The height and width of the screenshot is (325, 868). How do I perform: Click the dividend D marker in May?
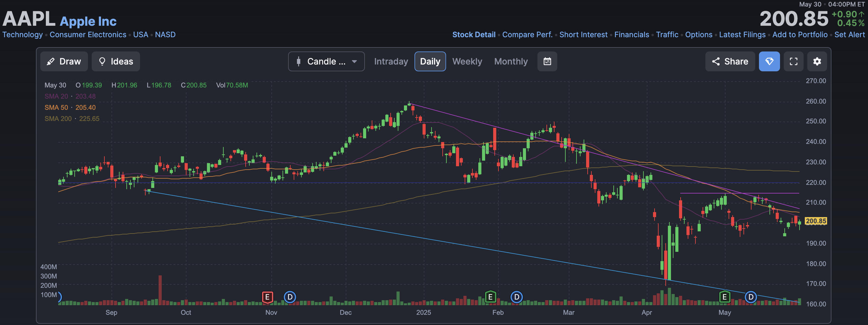tap(751, 297)
